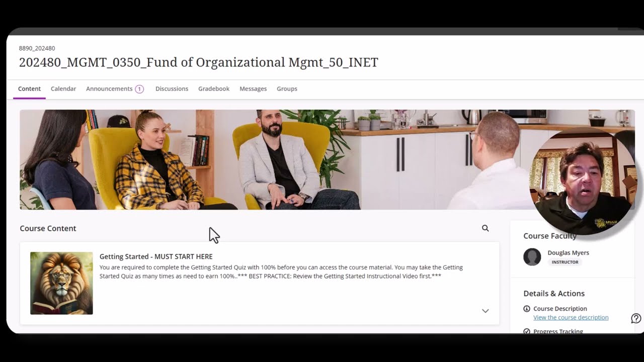This screenshot has height=362, width=644.
Task: Open the Announcements tab
Action: click(109, 88)
